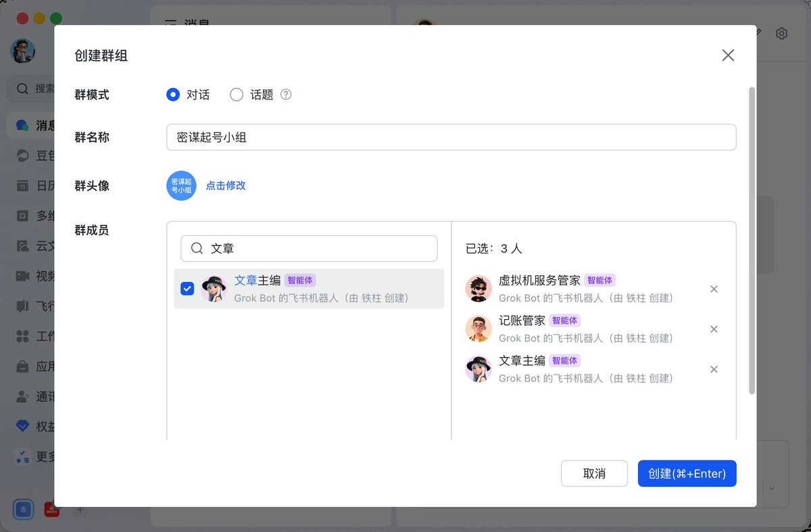Open 消息 messages in the sidebar

(30, 126)
